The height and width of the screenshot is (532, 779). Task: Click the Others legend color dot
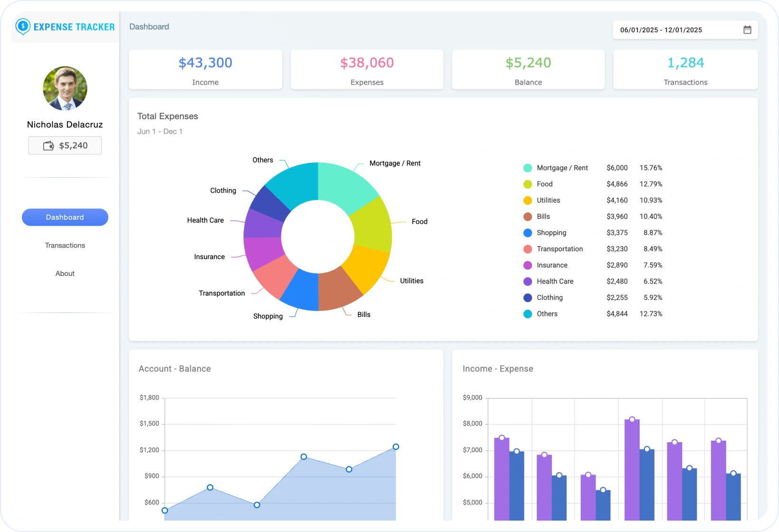click(527, 314)
